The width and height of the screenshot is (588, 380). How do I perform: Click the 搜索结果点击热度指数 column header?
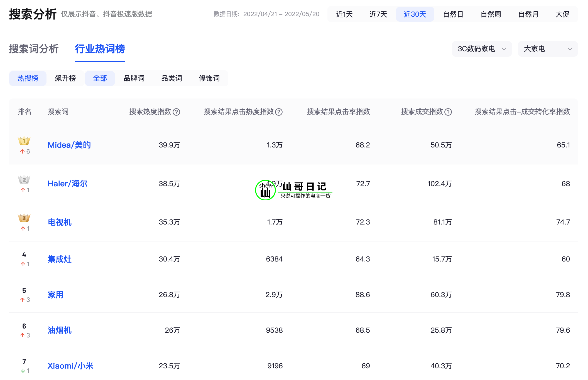239,112
